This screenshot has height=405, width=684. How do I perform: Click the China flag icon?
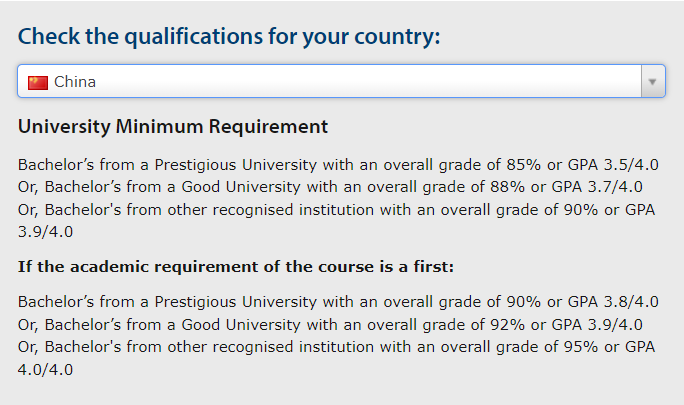click(38, 82)
